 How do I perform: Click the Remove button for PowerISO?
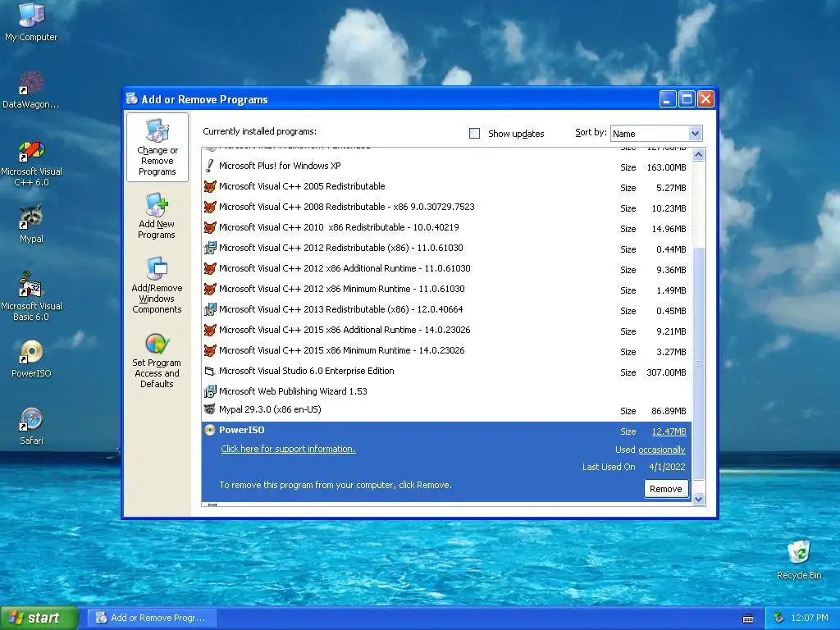(666, 489)
